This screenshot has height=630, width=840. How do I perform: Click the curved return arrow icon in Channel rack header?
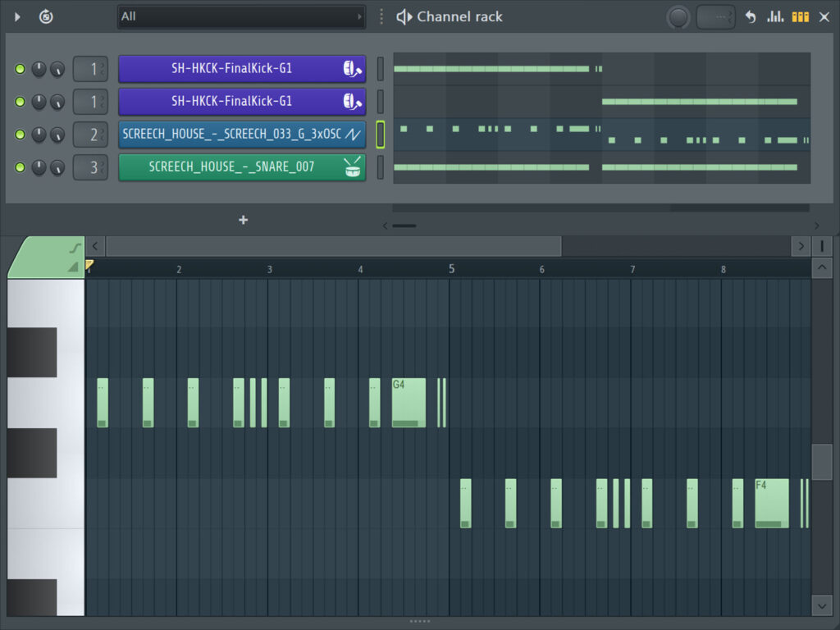pyautogui.click(x=751, y=17)
